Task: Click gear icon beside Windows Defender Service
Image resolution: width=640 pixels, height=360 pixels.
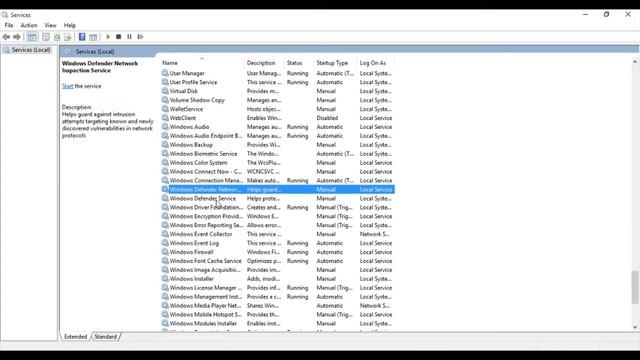Action: [165, 198]
